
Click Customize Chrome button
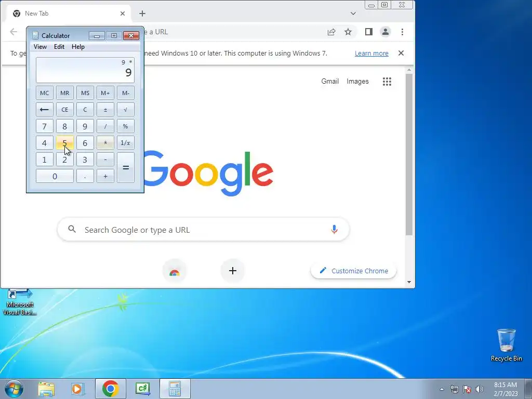353,271
